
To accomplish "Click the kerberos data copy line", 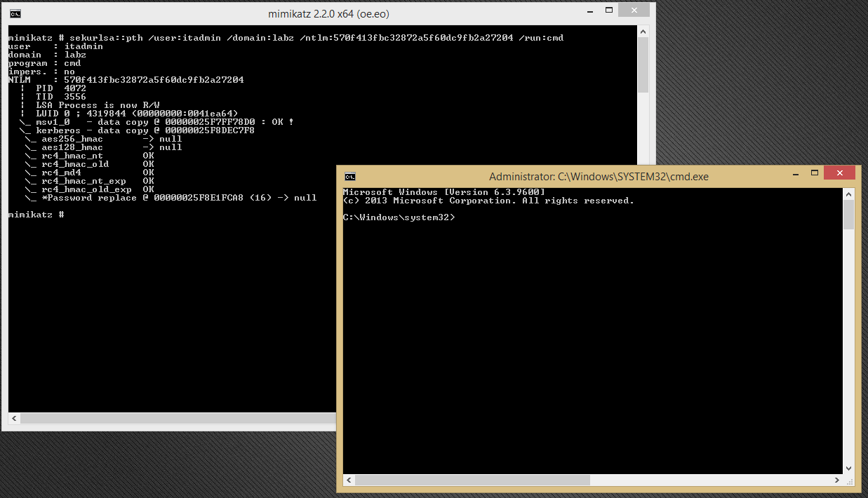I will click(x=137, y=130).
